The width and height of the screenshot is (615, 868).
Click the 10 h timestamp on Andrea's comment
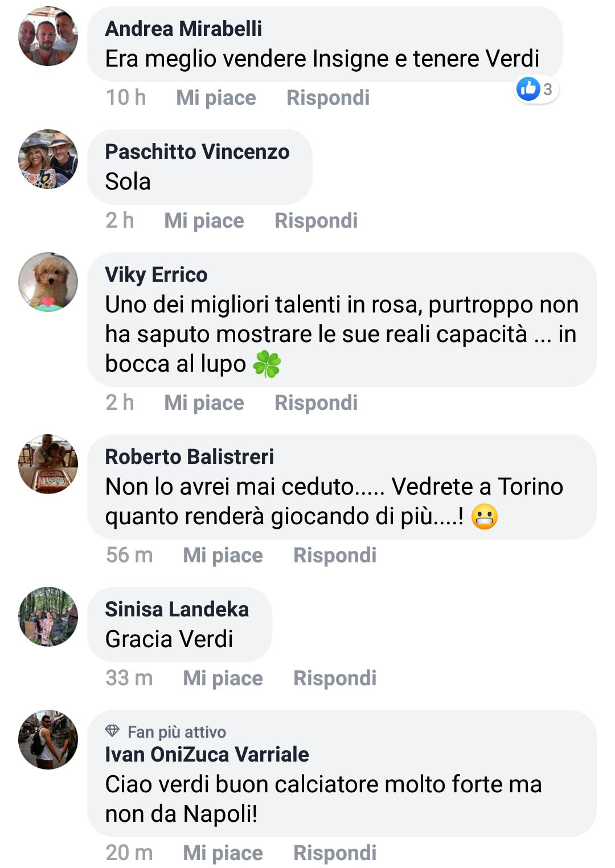tap(126, 98)
